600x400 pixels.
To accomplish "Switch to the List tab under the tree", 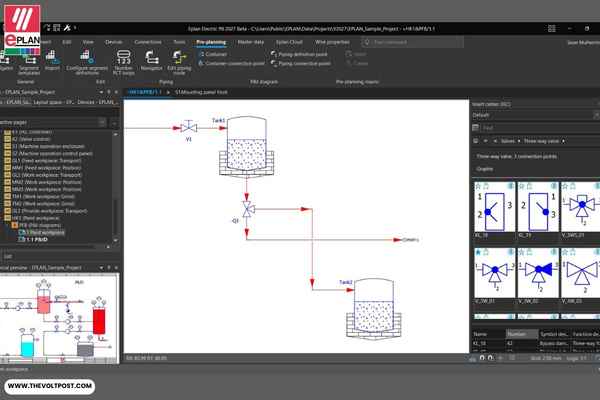I will (x=8, y=256).
